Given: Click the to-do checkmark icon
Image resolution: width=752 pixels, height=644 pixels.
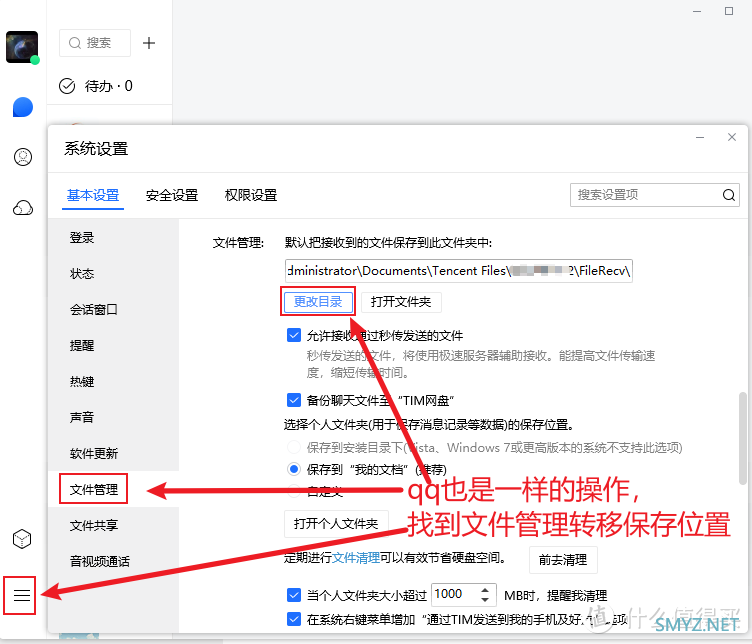Looking at the screenshot, I should pyautogui.click(x=67, y=86).
